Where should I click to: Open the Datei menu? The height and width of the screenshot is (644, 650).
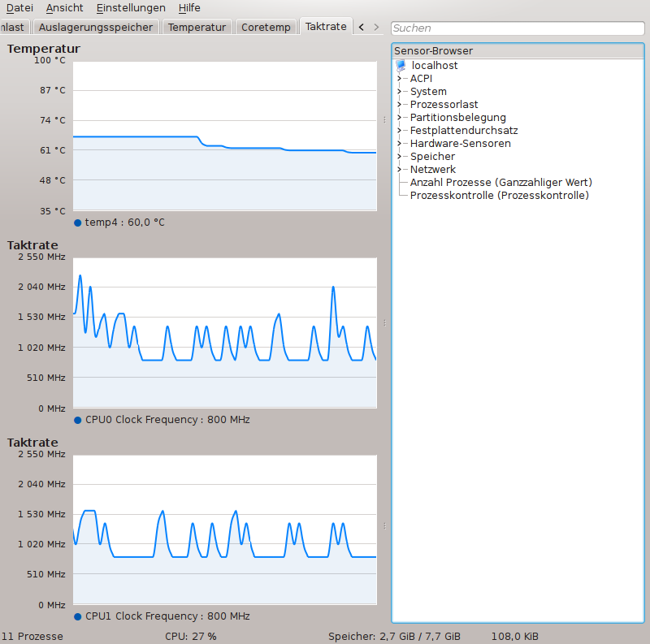pos(19,7)
